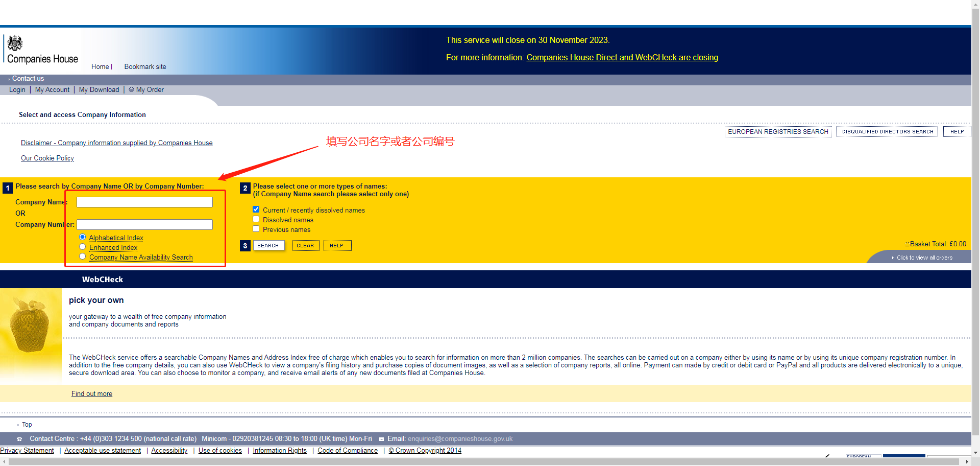Image resolution: width=980 pixels, height=466 pixels.
Task: Click the HELP button at top right
Action: 957,132
